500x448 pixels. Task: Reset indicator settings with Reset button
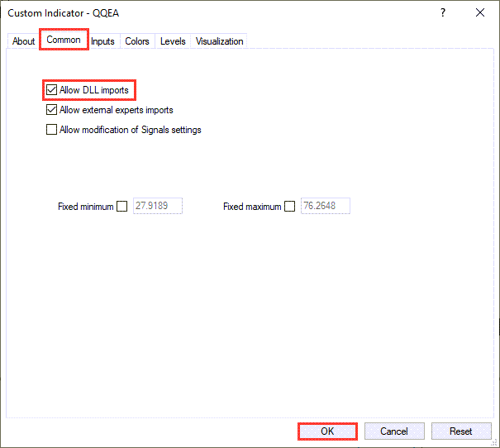461,431
